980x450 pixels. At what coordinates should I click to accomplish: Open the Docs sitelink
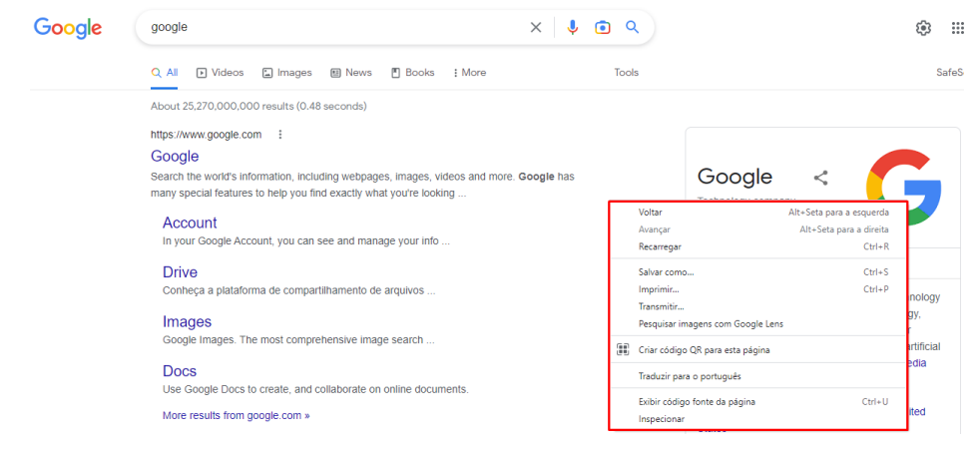(180, 370)
